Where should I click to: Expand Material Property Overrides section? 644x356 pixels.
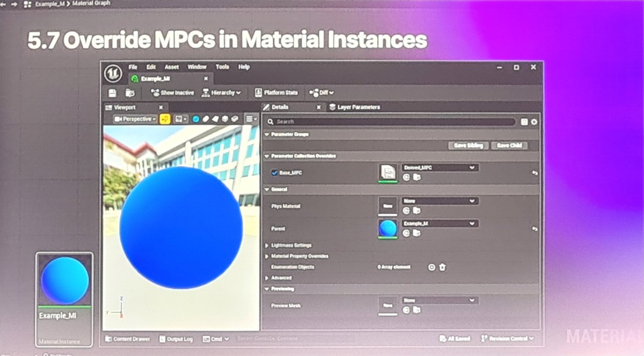click(x=267, y=256)
